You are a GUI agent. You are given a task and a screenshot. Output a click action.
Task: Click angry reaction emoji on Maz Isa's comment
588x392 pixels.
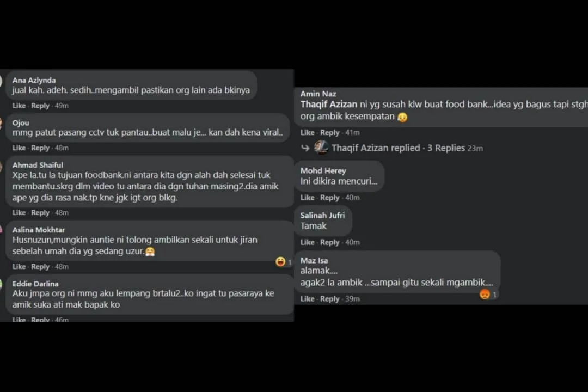(485, 295)
